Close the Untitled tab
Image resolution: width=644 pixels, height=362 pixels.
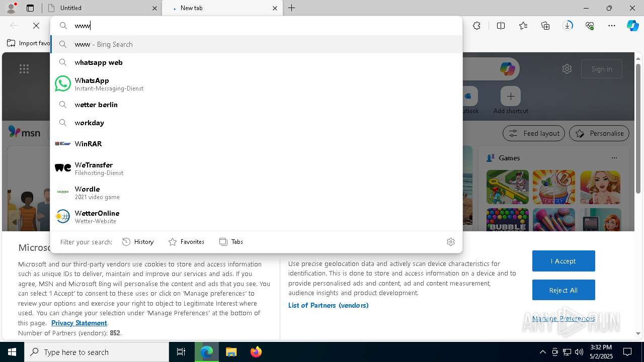[x=154, y=8]
